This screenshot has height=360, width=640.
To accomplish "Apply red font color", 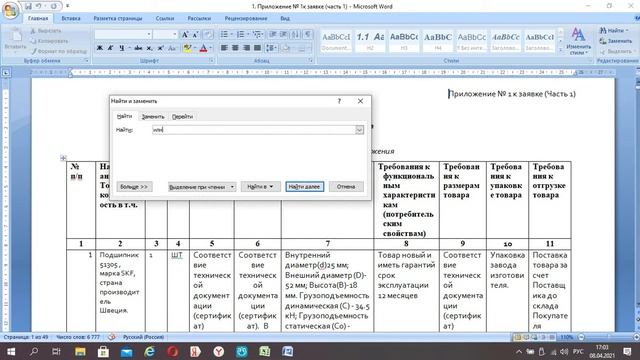I will pos(203,48).
